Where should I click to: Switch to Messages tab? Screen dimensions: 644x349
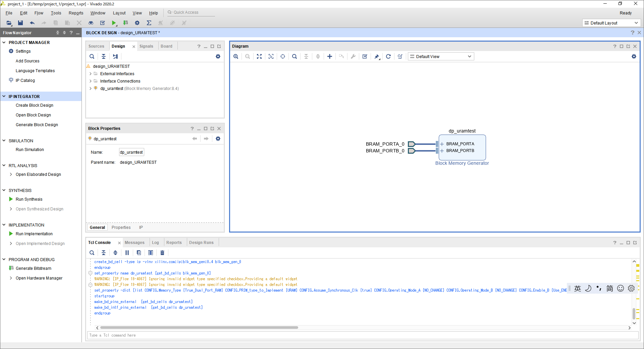click(x=135, y=243)
